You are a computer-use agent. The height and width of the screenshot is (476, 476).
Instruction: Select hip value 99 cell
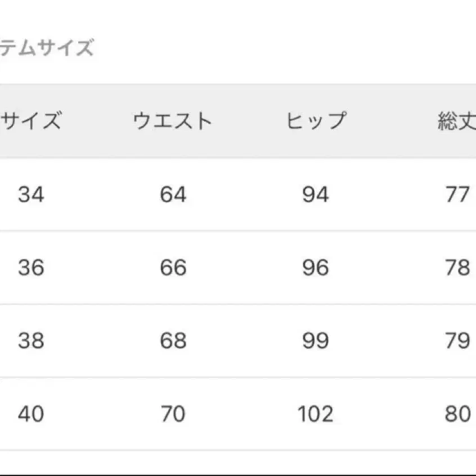[x=315, y=341]
